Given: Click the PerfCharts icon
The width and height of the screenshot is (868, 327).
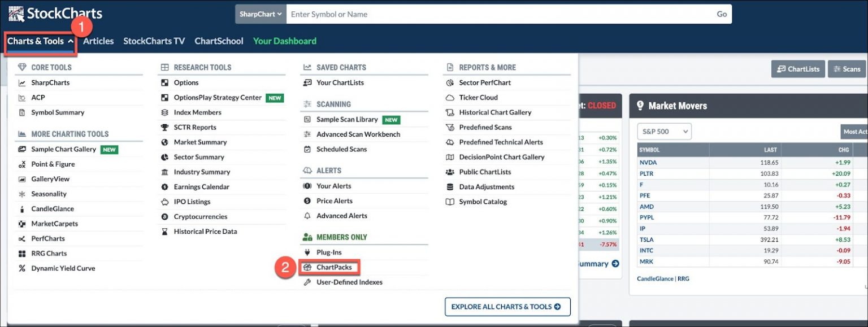Looking at the screenshot, I should (x=22, y=238).
